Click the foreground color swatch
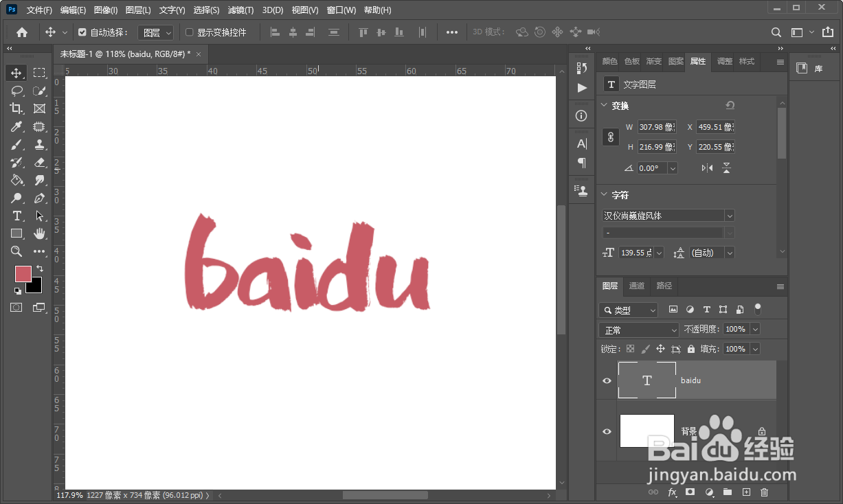843x504 pixels. (x=23, y=273)
